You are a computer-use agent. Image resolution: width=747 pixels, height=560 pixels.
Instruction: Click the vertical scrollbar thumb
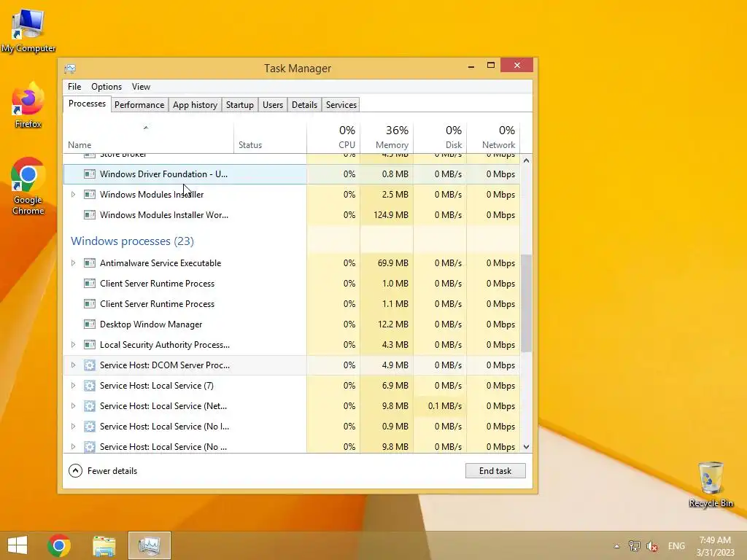tap(527, 303)
